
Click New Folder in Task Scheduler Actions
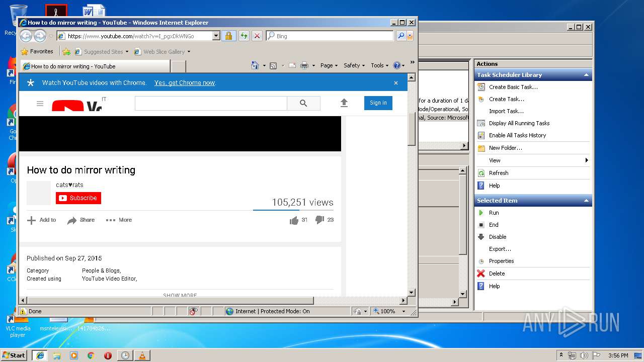click(x=505, y=148)
